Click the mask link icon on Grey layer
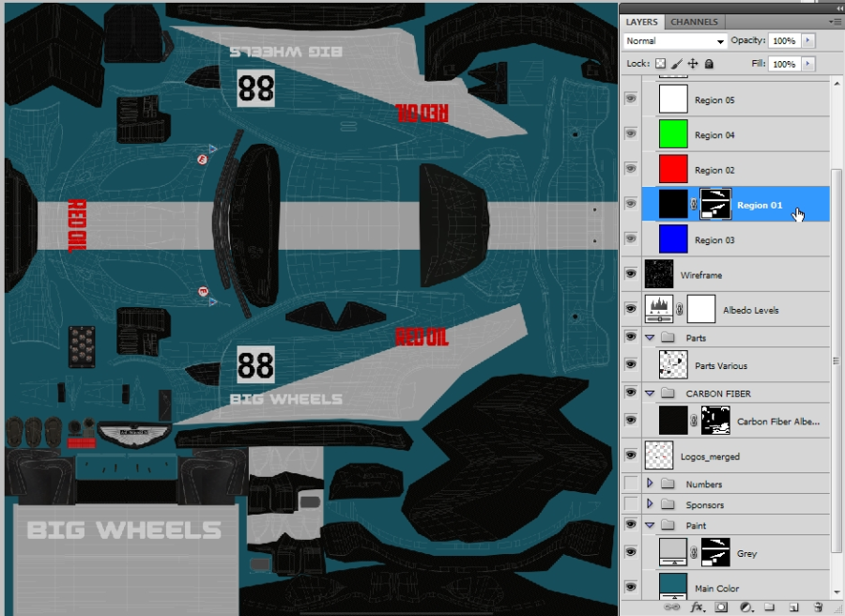Screen dimensions: 845x616 point(694,552)
